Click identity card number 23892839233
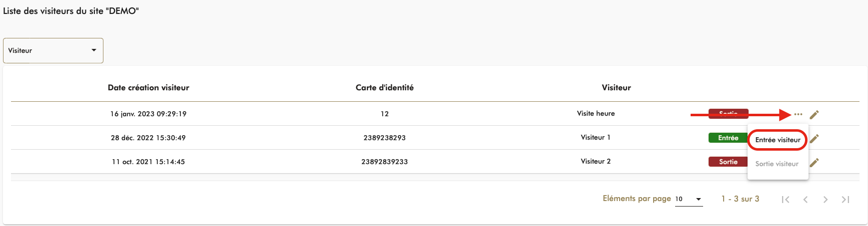The image size is (868, 226). click(384, 162)
